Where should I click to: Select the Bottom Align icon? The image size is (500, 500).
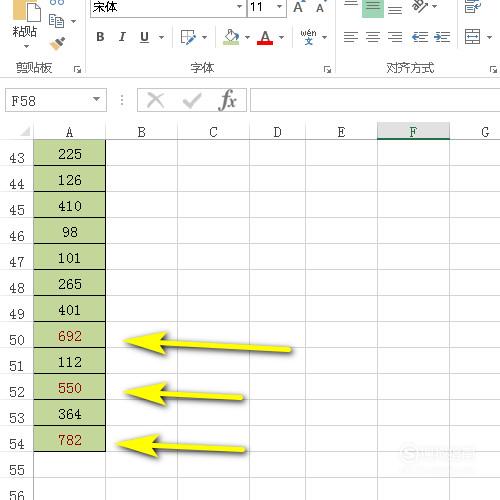395,9
